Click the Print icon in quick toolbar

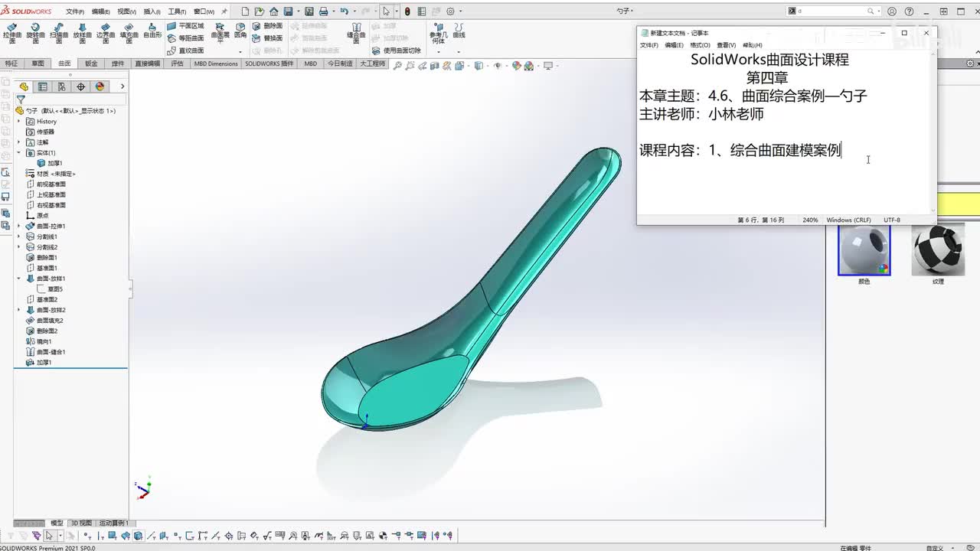[x=323, y=11]
